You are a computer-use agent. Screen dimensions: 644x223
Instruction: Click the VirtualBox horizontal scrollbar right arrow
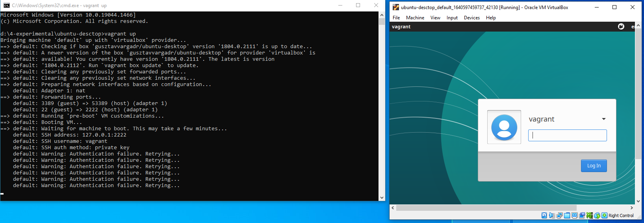(632, 208)
